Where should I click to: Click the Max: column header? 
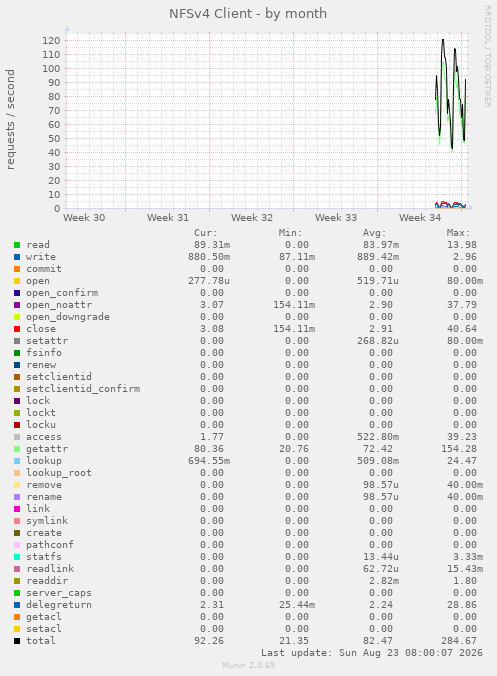(458, 233)
